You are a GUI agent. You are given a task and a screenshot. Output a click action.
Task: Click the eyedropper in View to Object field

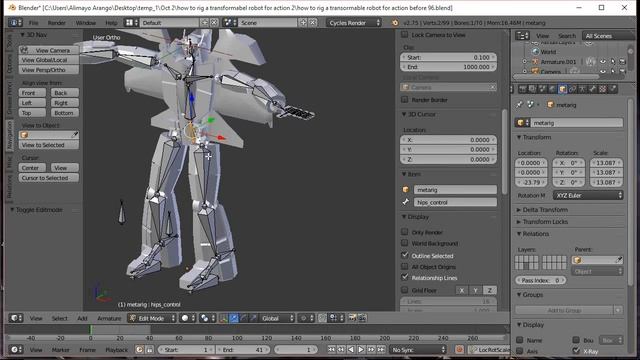[x=75, y=135]
